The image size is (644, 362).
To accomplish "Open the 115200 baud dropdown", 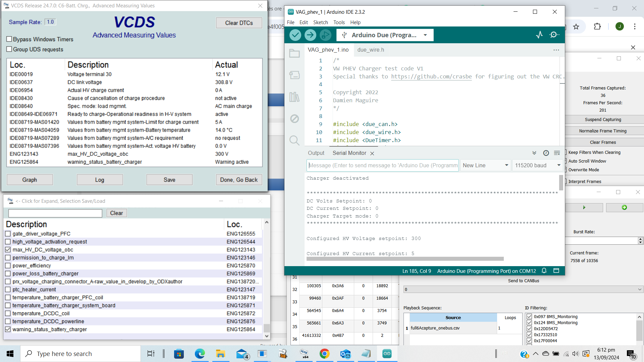I will [537, 166].
